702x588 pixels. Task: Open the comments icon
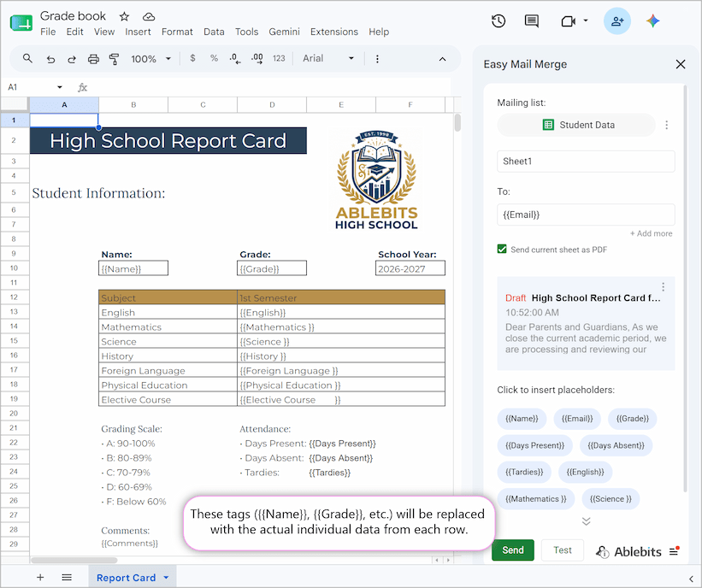(x=532, y=21)
